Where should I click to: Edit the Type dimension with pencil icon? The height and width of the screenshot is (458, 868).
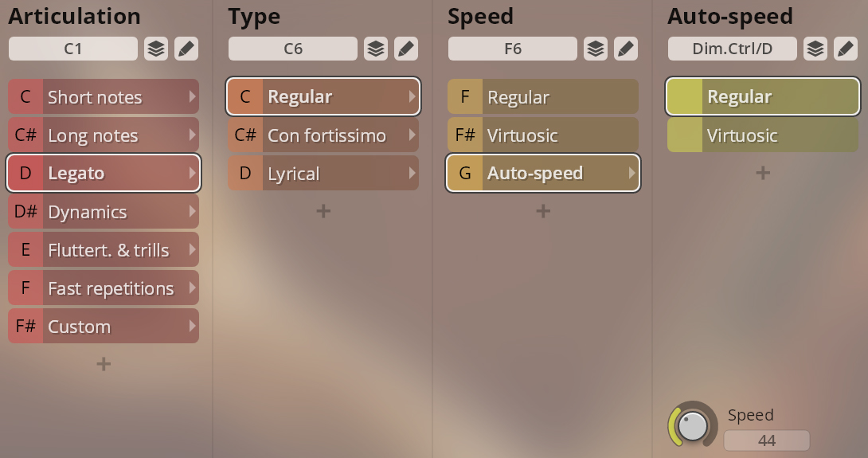[x=405, y=49]
